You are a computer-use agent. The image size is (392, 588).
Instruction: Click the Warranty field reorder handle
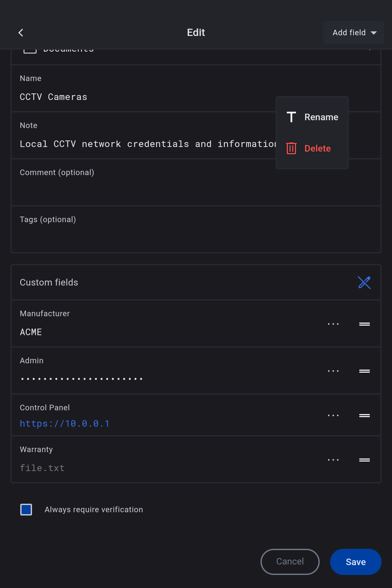[364, 460]
